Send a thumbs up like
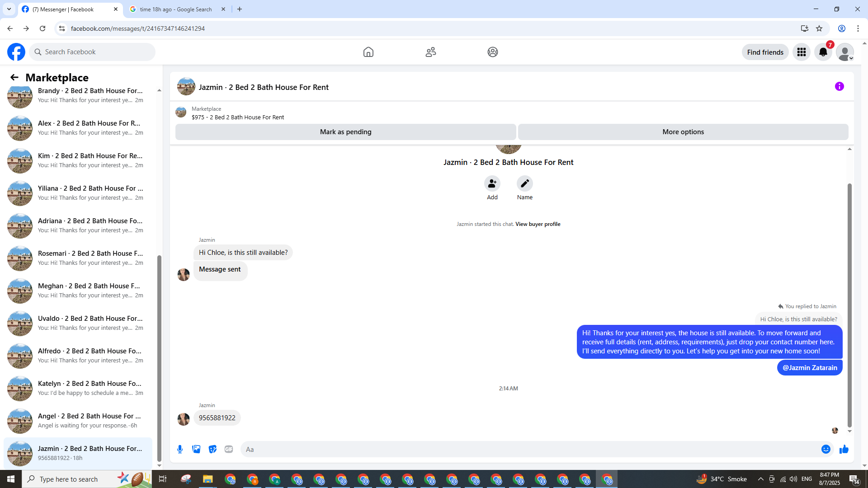868x488 pixels. coord(844,449)
